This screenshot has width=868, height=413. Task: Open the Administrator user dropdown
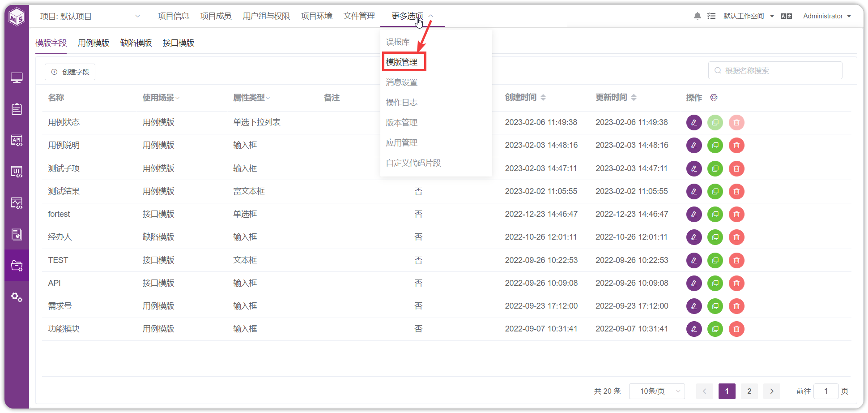coord(827,16)
